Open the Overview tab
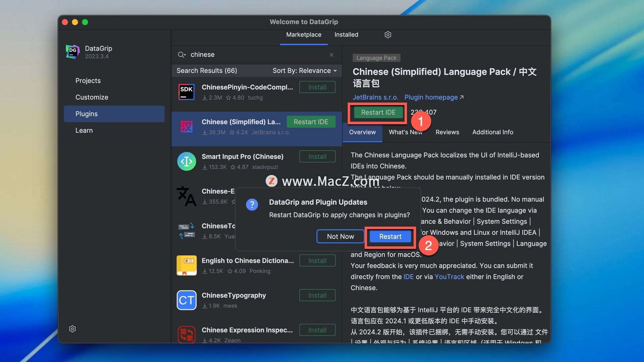Viewport: 644px width, 362px height. click(362, 132)
